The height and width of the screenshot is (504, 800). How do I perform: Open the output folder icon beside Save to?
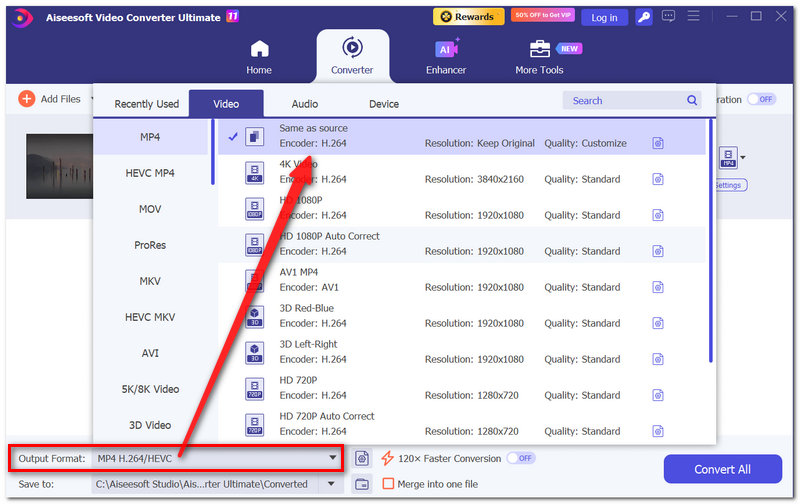362,484
